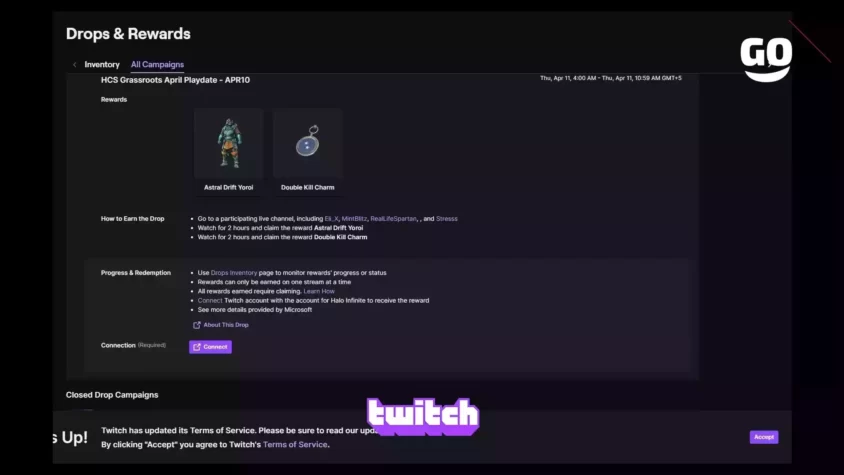The image size is (844, 475).
Task: Click the Twitch logo overlay
Action: (423, 416)
